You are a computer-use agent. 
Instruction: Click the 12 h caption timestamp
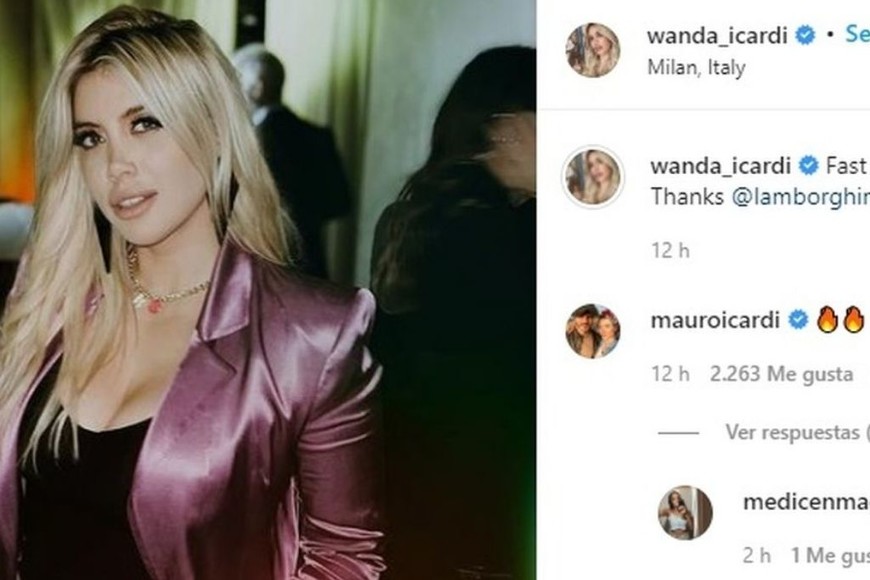670,251
